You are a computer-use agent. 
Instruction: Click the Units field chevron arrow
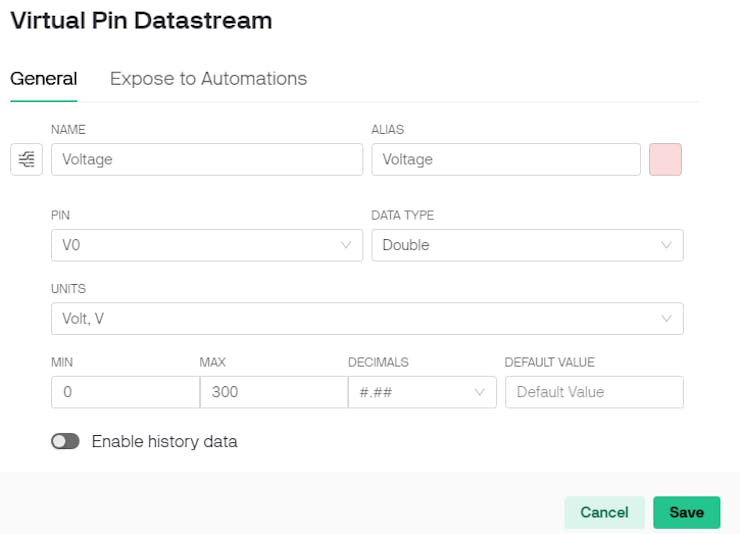(667, 318)
